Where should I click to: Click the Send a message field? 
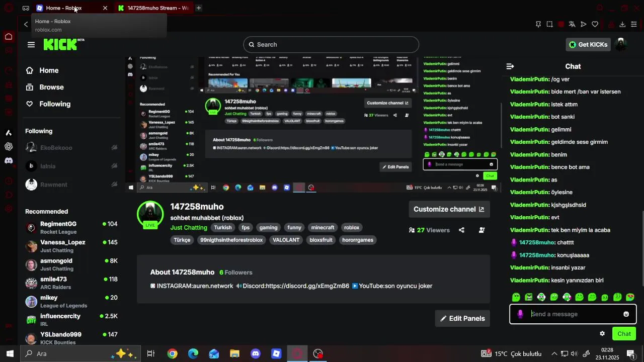click(573, 314)
